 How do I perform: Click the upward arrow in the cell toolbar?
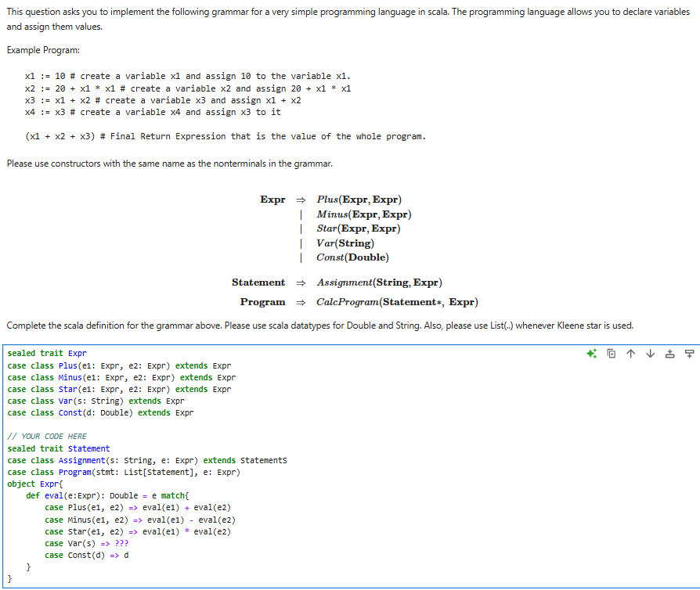tap(630, 354)
